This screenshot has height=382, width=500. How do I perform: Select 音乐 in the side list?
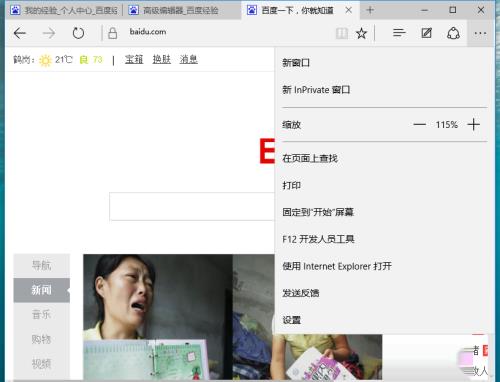42,314
